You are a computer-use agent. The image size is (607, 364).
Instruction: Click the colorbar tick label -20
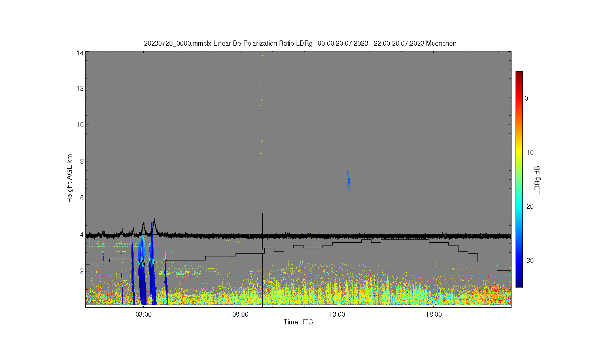pos(529,206)
